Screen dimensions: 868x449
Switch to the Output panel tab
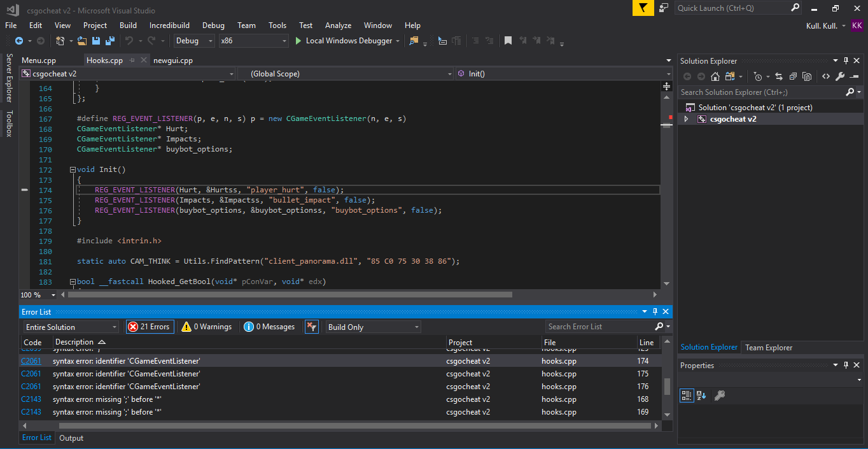point(71,438)
